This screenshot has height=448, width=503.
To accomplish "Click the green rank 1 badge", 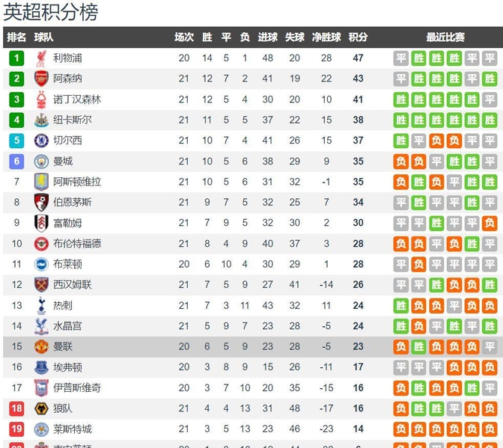I will pos(16,58).
